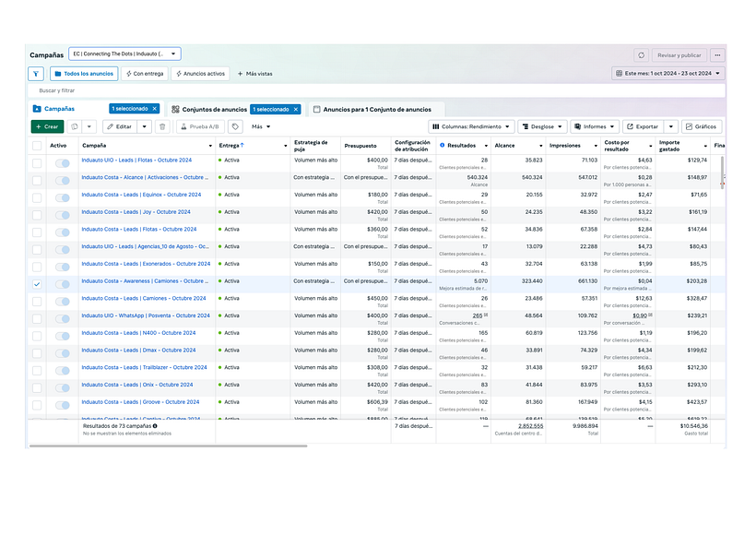This screenshot has width=756, height=535.
Task: Select the trash icon to delete selection
Action: [162, 126]
